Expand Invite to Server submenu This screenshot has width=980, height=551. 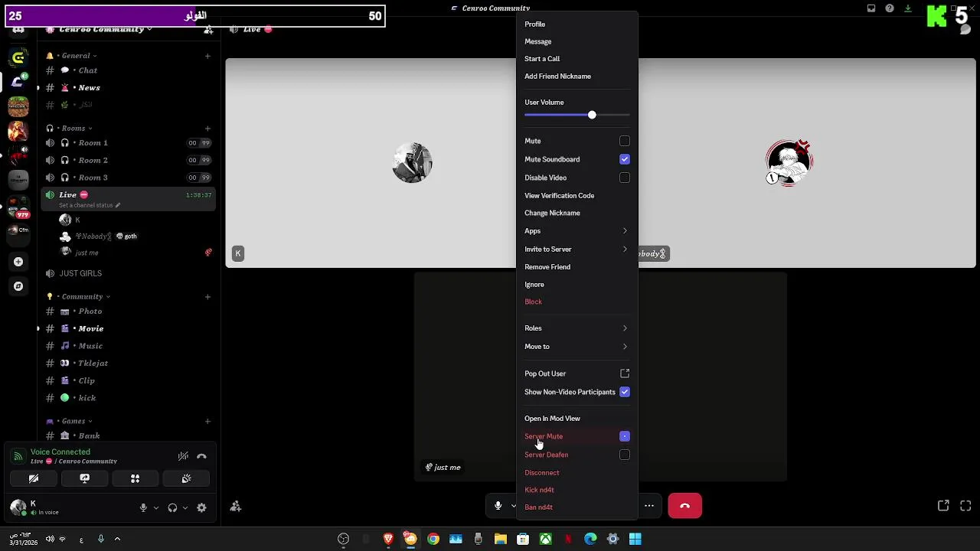click(x=577, y=249)
